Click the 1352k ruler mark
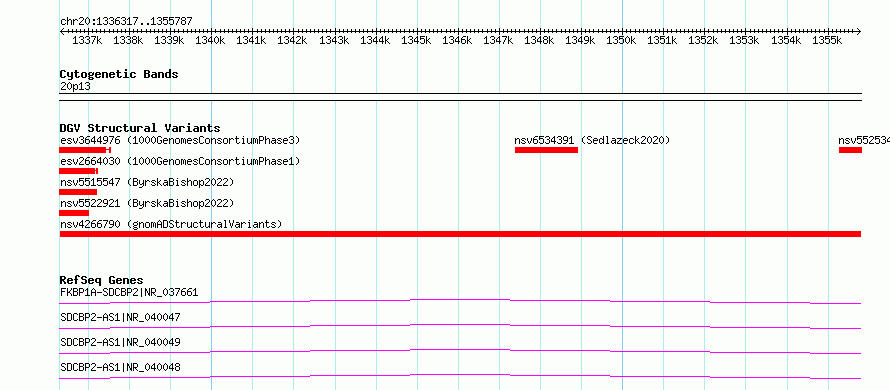The image size is (890, 390). [x=703, y=41]
